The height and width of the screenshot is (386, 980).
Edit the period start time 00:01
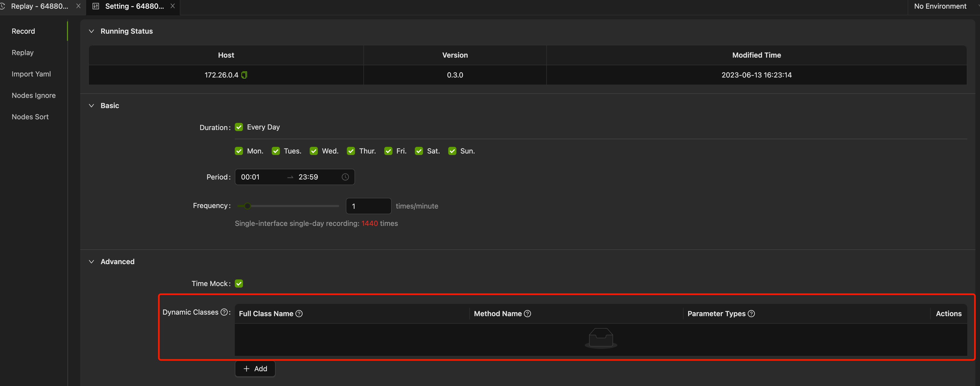tap(250, 177)
